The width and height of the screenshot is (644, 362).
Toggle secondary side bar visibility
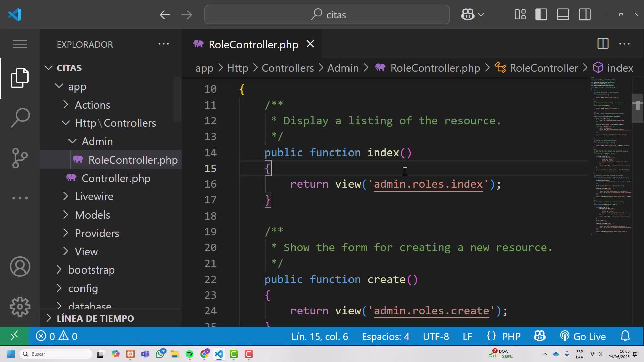pyautogui.click(x=585, y=15)
